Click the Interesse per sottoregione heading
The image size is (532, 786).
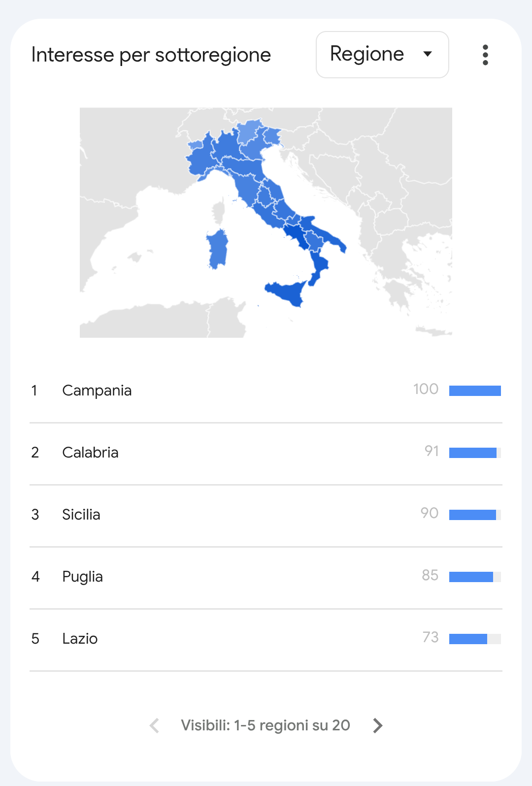151,55
